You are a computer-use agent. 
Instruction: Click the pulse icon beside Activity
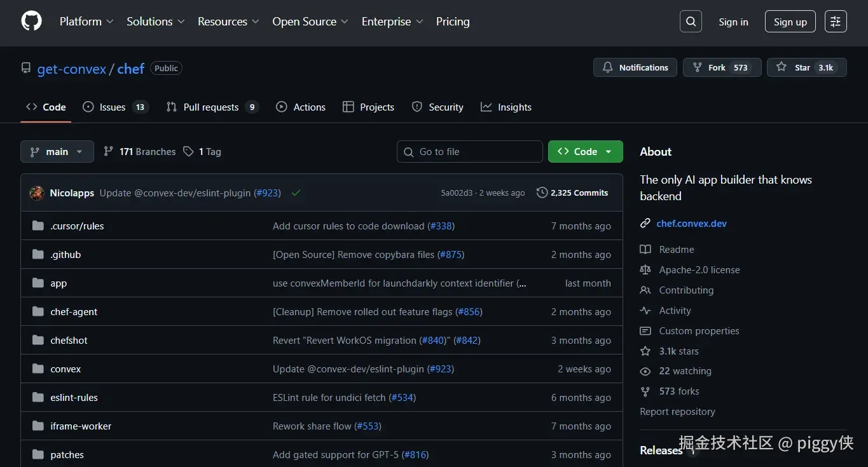tap(645, 311)
